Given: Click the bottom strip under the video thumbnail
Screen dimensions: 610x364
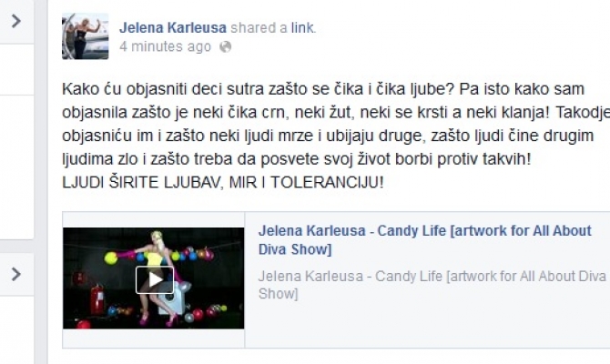Looking at the screenshot, I should click(154, 339).
